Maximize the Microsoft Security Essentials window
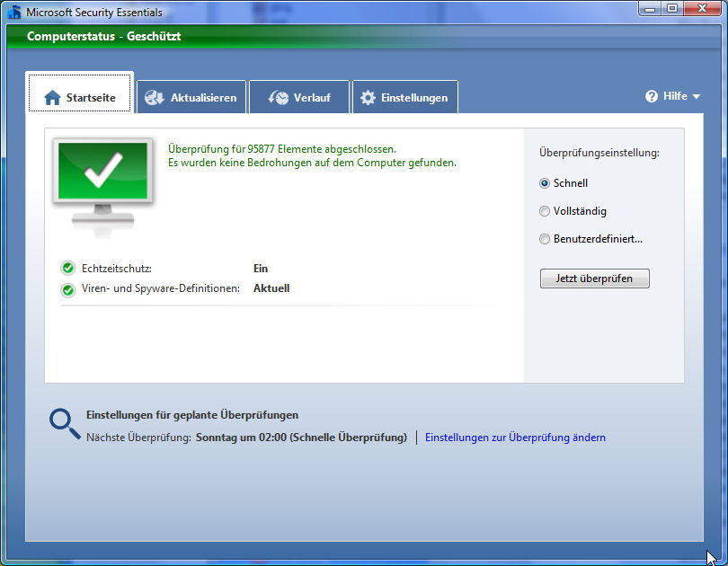 [671, 9]
